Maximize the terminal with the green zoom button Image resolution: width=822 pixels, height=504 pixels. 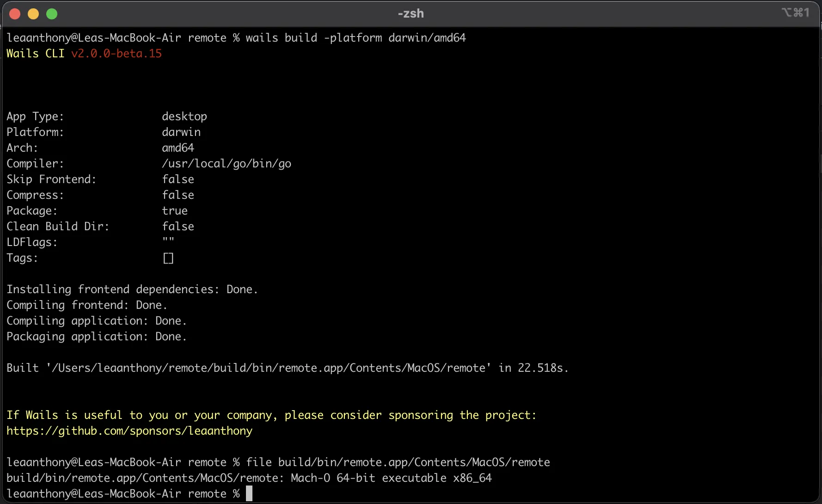(51, 13)
